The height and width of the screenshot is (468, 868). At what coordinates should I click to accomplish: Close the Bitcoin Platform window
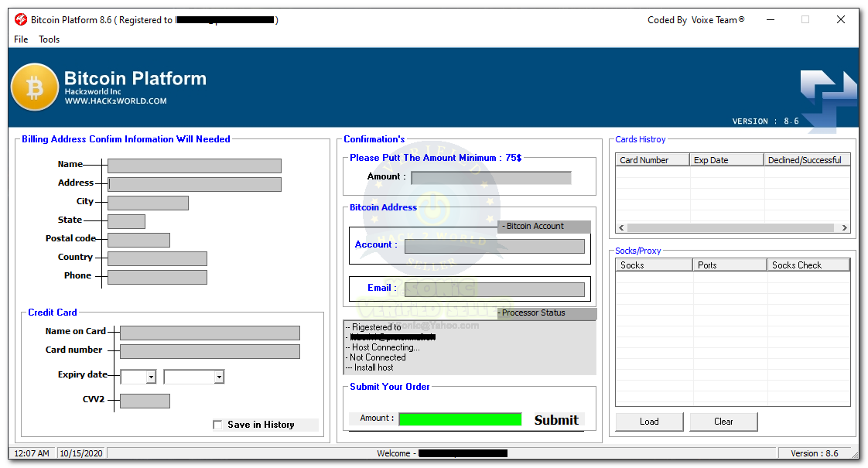[841, 20]
